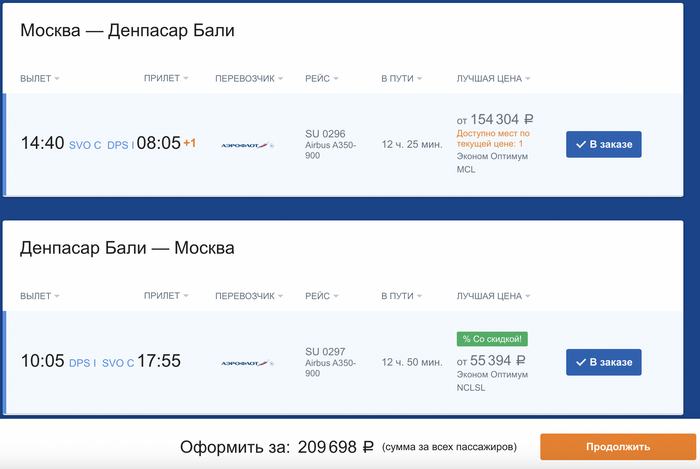Viewport: 700px width, 469px height.
Task: Open outbound "Перевозчик" column sort dropdown
Action: [x=250, y=78]
